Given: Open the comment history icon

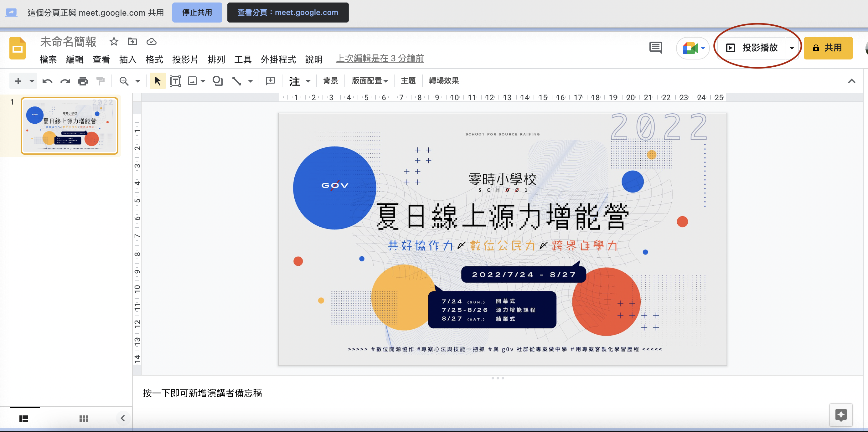Looking at the screenshot, I should 655,48.
